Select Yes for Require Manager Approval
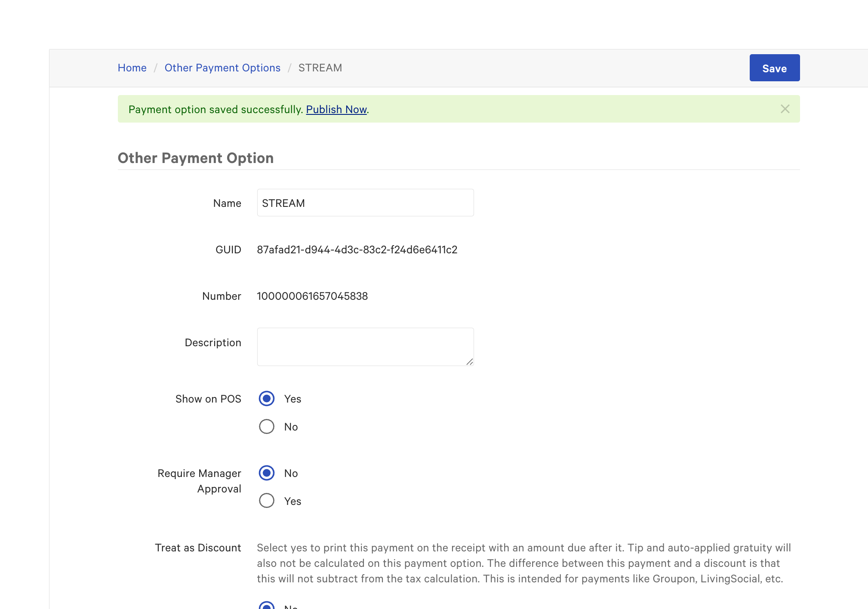The width and height of the screenshot is (868, 609). point(267,501)
